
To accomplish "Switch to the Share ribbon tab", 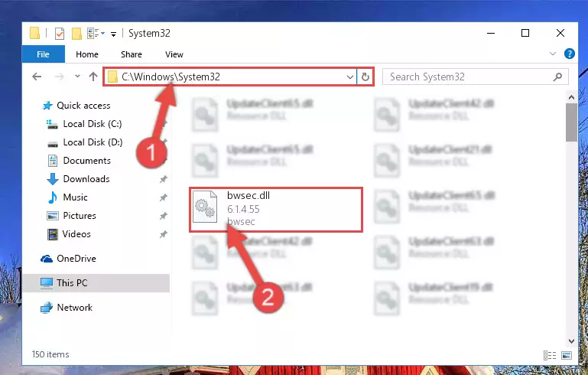I will 132,54.
